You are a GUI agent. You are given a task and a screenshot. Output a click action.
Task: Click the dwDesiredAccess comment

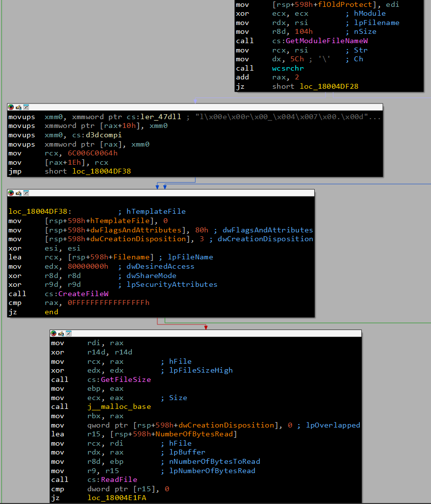(160, 267)
